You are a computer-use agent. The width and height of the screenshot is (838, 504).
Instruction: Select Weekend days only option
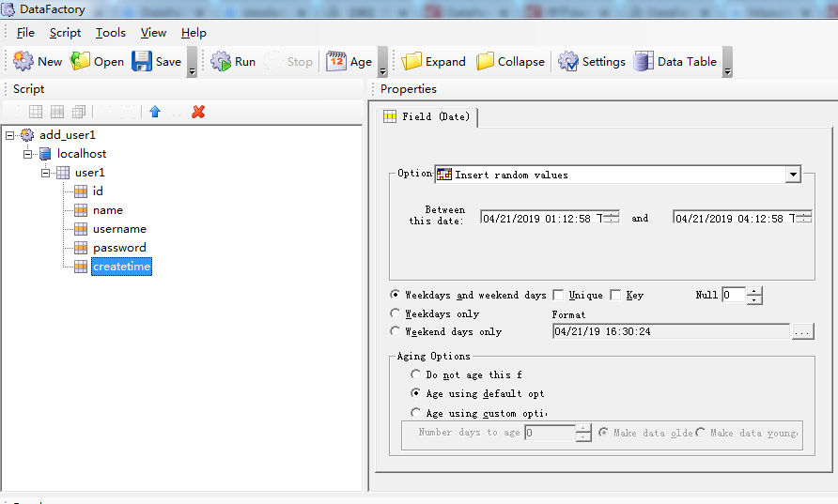point(395,331)
